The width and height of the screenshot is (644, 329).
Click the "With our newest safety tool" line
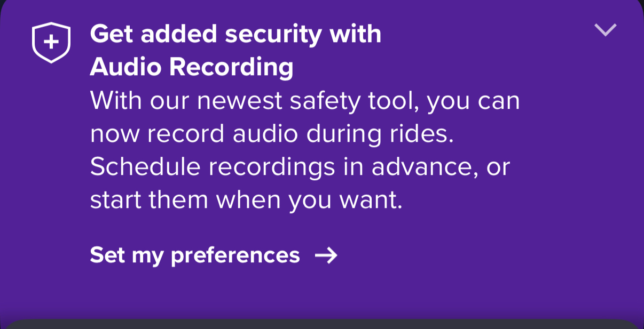(x=304, y=101)
